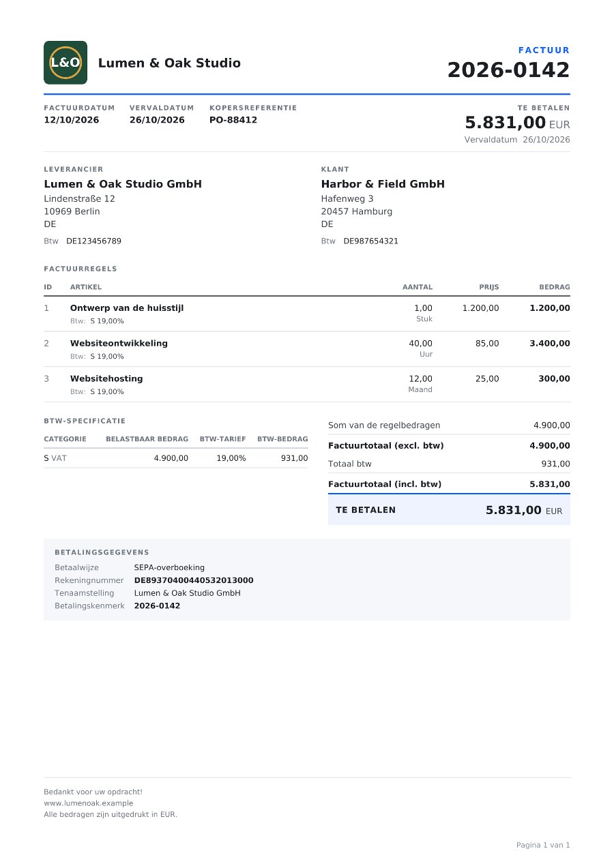Select the "Factuurtotaal (incl. btw)" label
This screenshot has width=614, height=868.
coord(385,484)
